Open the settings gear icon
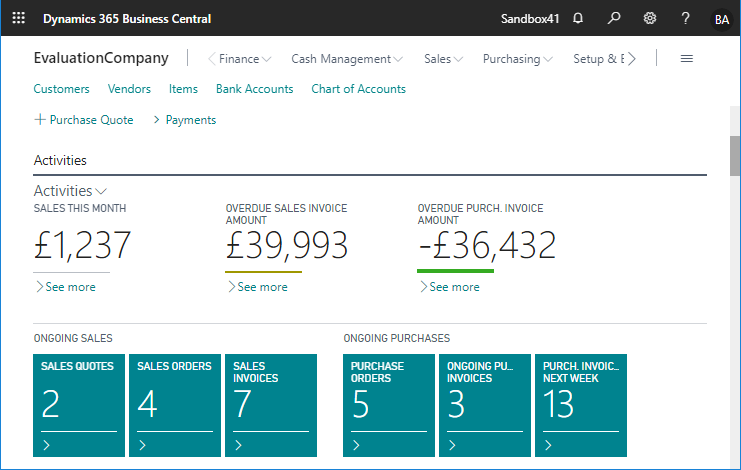 [x=650, y=19]
